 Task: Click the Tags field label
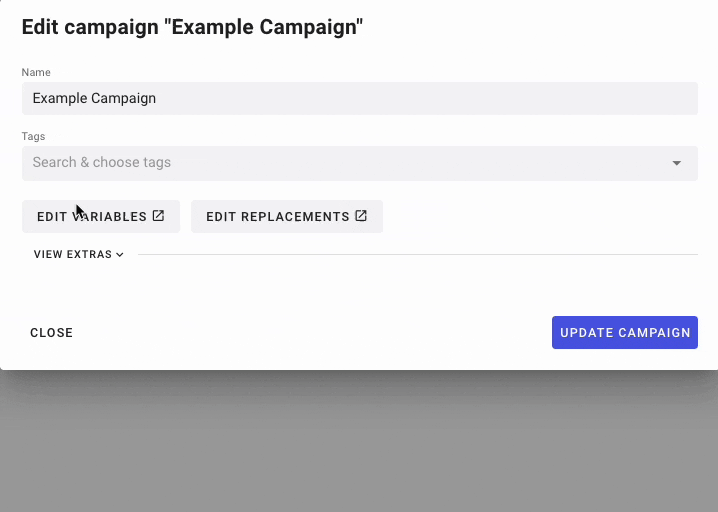[33, 136]
